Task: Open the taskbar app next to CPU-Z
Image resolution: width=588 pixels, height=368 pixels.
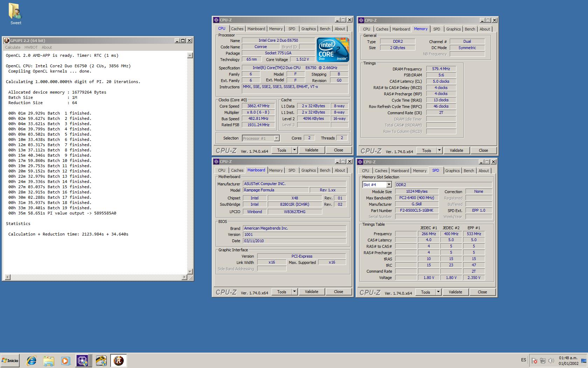Action: pyautogui.click(x=101, y=360)
